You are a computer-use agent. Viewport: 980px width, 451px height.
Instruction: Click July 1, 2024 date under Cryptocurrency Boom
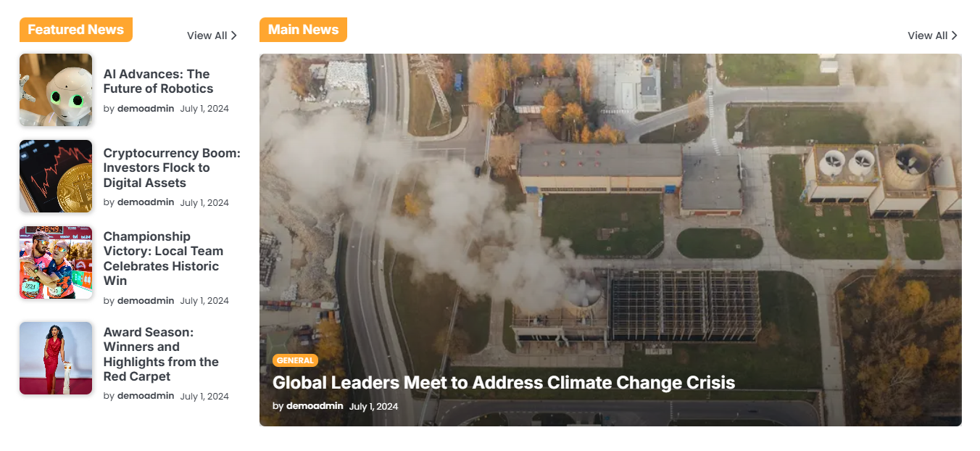coord(204,203)
